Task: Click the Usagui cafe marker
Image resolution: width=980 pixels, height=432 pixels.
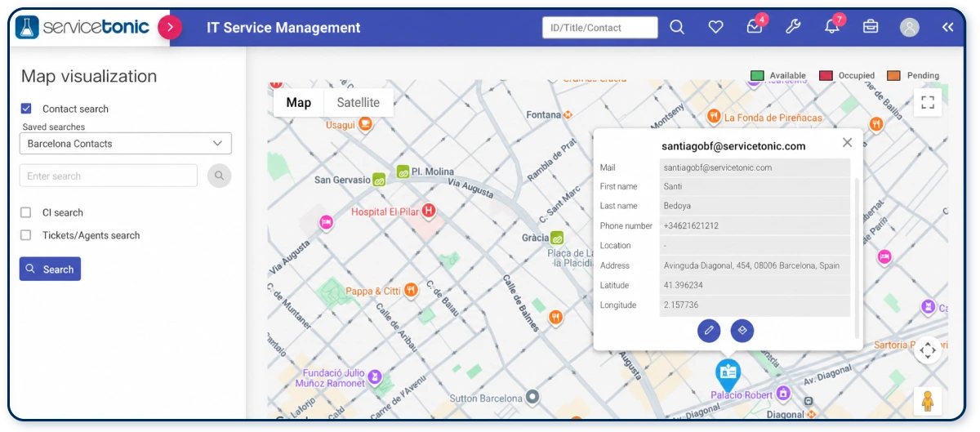Action: click(x=365, y=124)
